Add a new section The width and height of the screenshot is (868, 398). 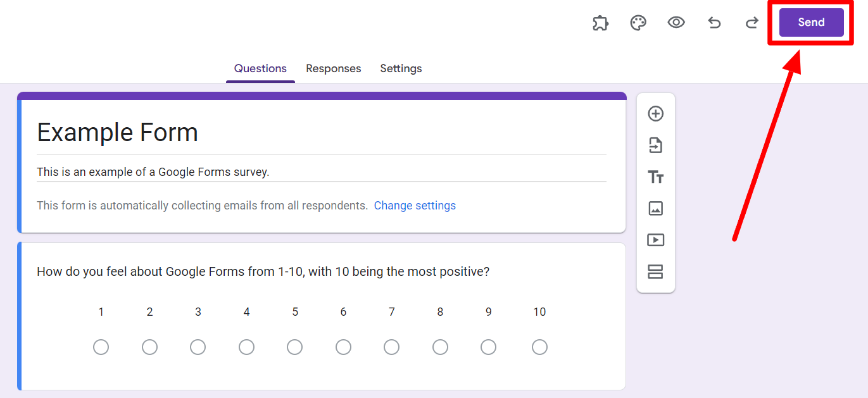(656, 272)
